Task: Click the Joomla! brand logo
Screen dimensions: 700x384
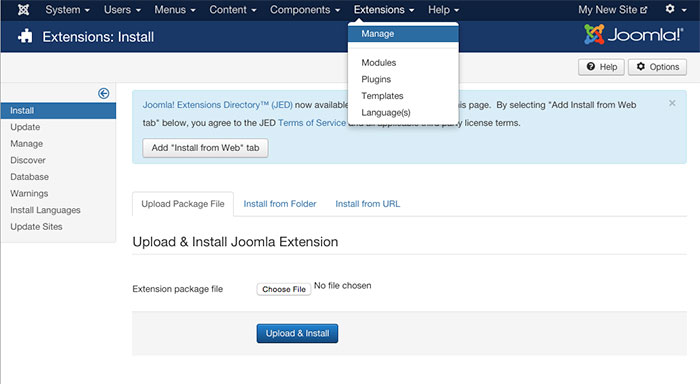Action: (633, 34)
